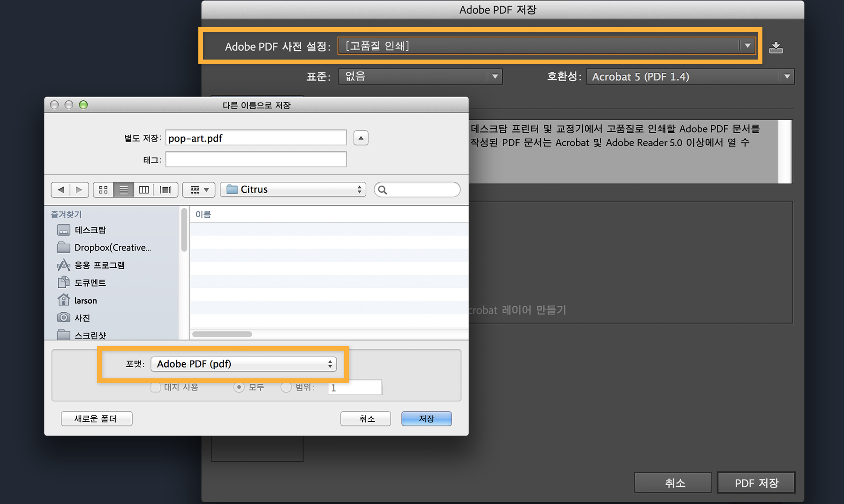
Task: Switch to list view in the save dialog
Action: 123,189
